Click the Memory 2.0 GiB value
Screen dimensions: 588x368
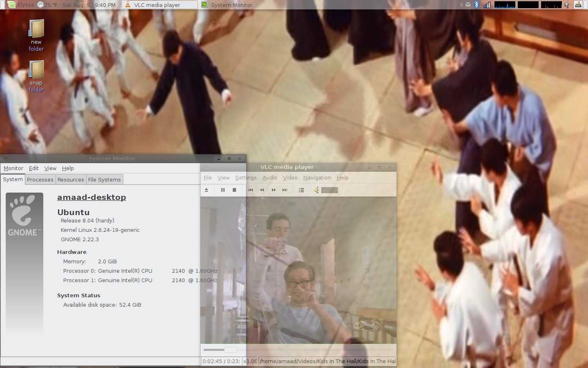click(x=107, y=262)
